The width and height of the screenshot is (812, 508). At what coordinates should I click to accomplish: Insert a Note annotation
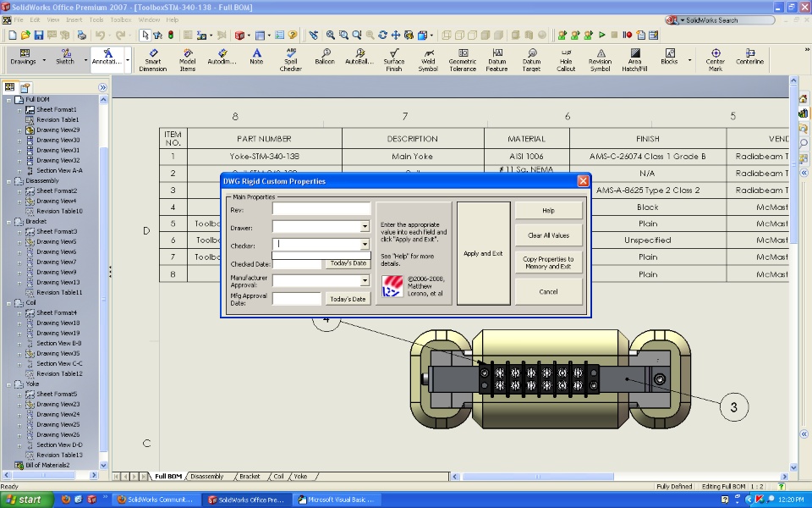click(x=256, y=57)
